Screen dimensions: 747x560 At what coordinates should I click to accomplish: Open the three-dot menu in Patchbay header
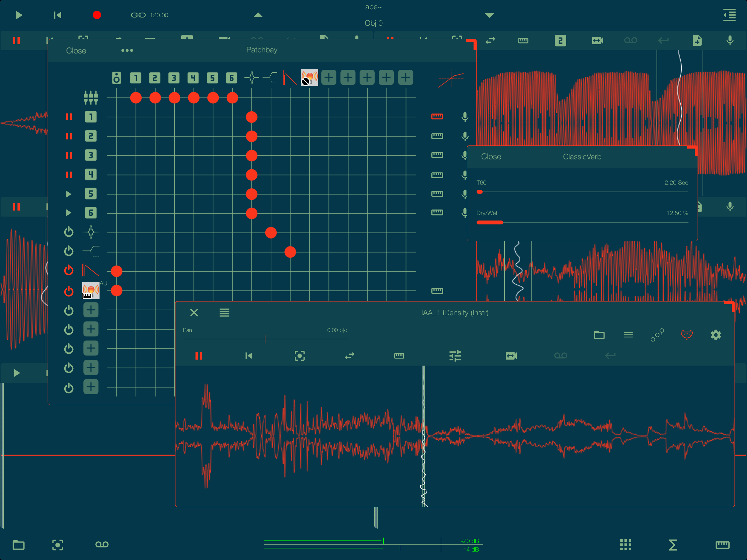click(x=127, y=50)
